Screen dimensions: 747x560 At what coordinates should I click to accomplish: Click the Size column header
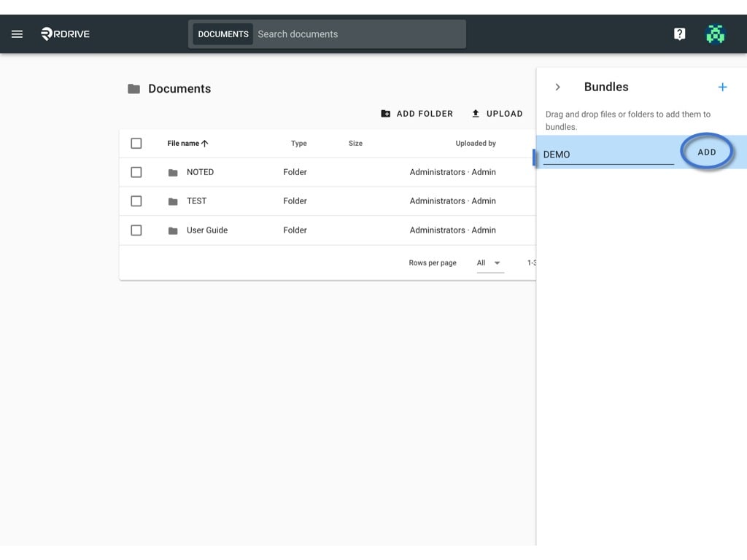tap(355, 144)
